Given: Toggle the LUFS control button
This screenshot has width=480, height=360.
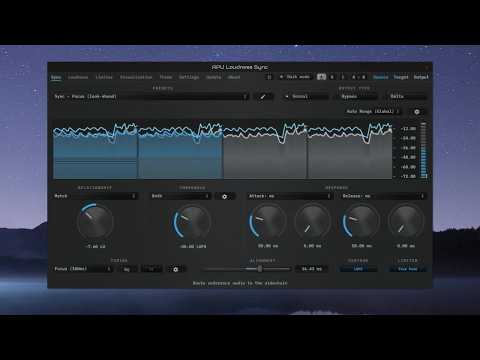Looking at the screenshot, I should [x=358, y=269].
